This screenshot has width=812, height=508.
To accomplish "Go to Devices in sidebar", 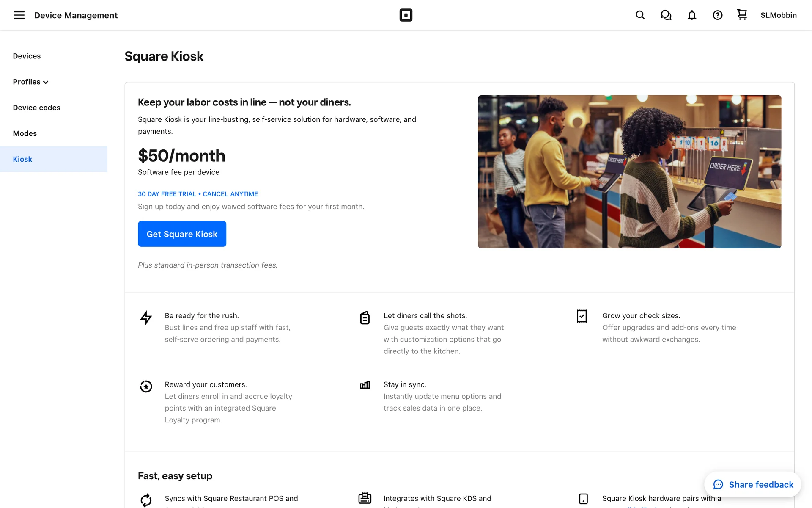I will click(x=27, y=56).
